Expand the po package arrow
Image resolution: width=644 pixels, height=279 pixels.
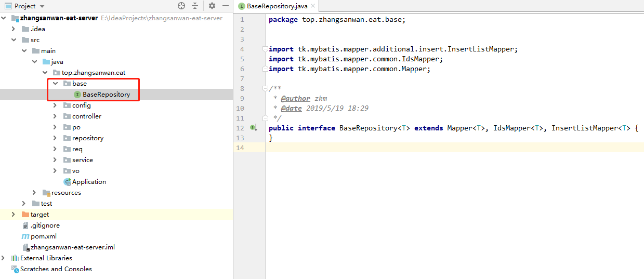pos(55,127)
